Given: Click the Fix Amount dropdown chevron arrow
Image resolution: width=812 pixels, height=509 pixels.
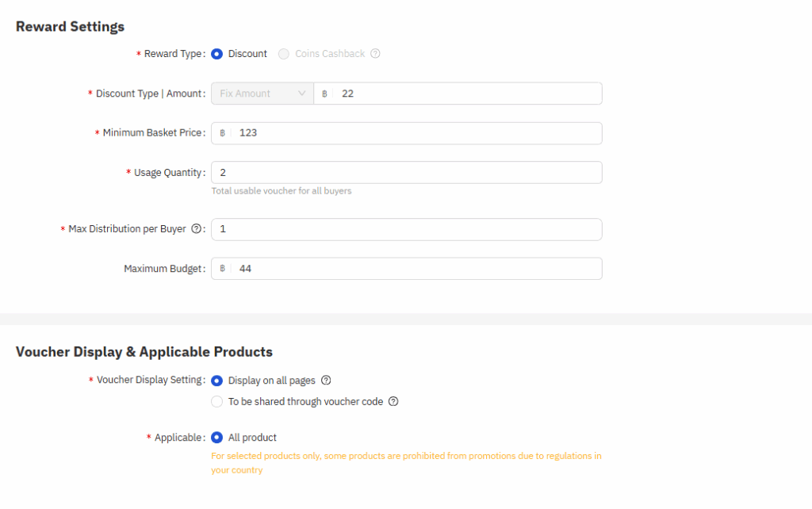Looking at the screenshot, I should (x=302, y=94).
